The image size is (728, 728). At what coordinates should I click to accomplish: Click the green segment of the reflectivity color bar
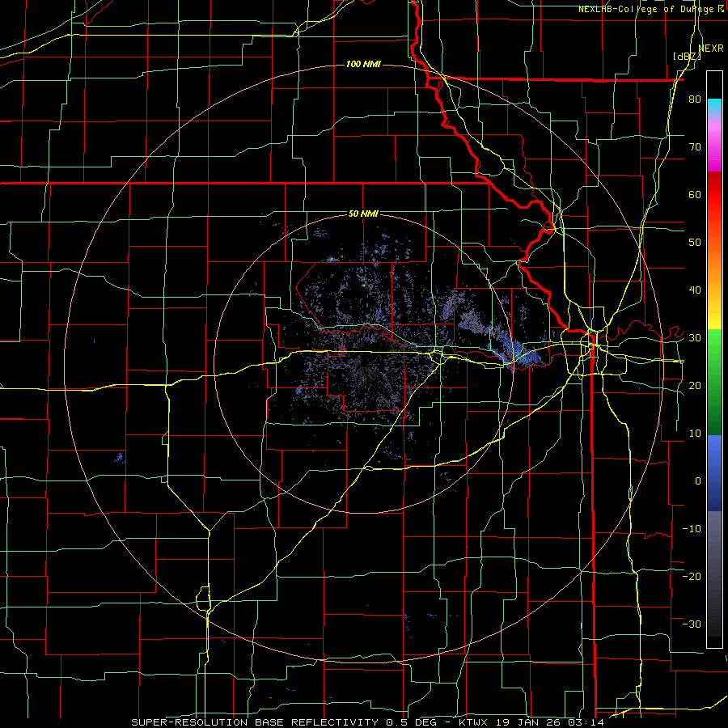[714, 382]
